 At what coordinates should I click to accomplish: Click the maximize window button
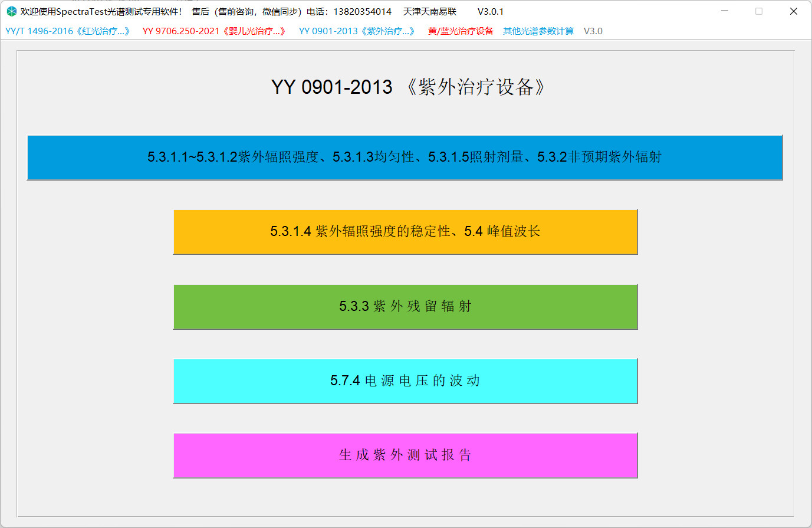point(759,11)
